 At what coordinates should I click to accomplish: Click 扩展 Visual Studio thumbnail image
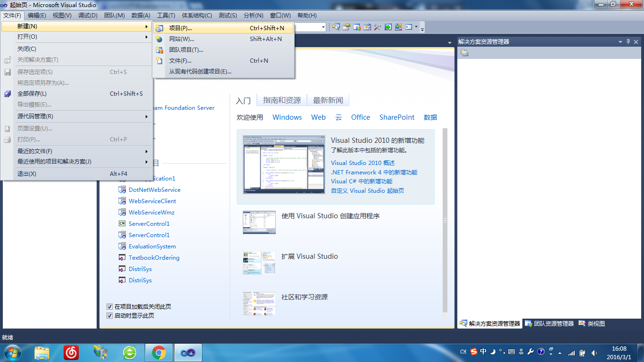tap(259, 263)
